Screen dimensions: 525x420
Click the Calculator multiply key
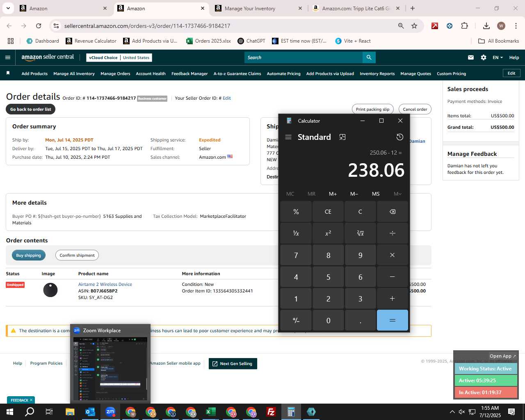[393, 255]
